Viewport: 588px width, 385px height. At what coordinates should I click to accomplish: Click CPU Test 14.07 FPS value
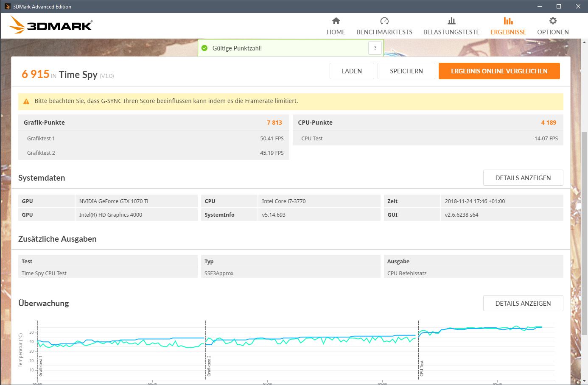pyautogui.click(x=546, y=139)
